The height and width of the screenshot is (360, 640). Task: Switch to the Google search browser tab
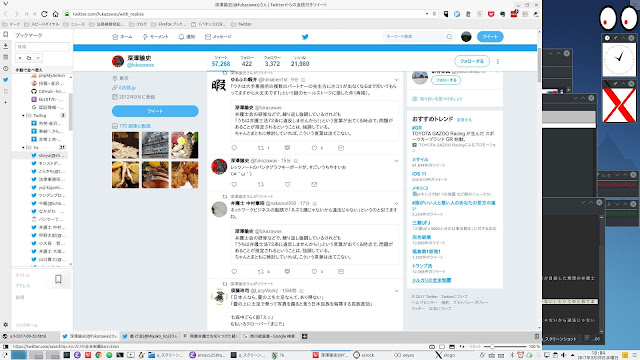[x=269, y=336]
